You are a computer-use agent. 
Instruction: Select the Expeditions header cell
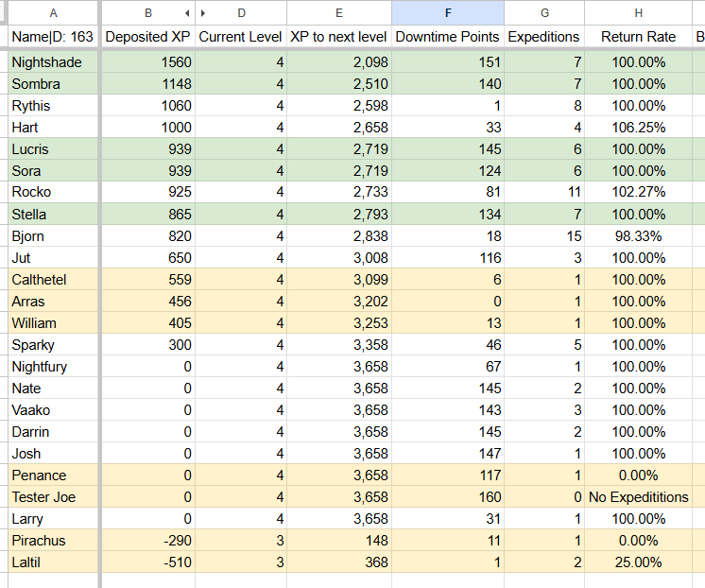coord(543,37)
